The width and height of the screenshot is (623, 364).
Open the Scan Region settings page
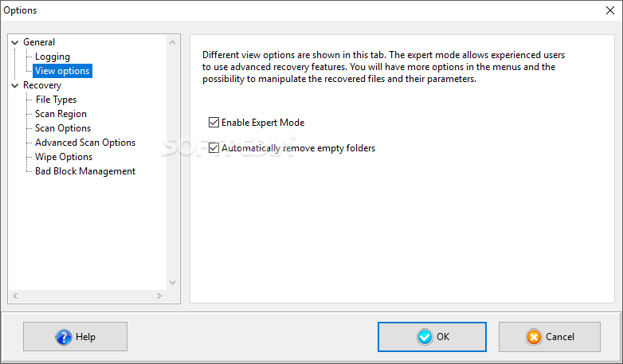tap(61, 114)
